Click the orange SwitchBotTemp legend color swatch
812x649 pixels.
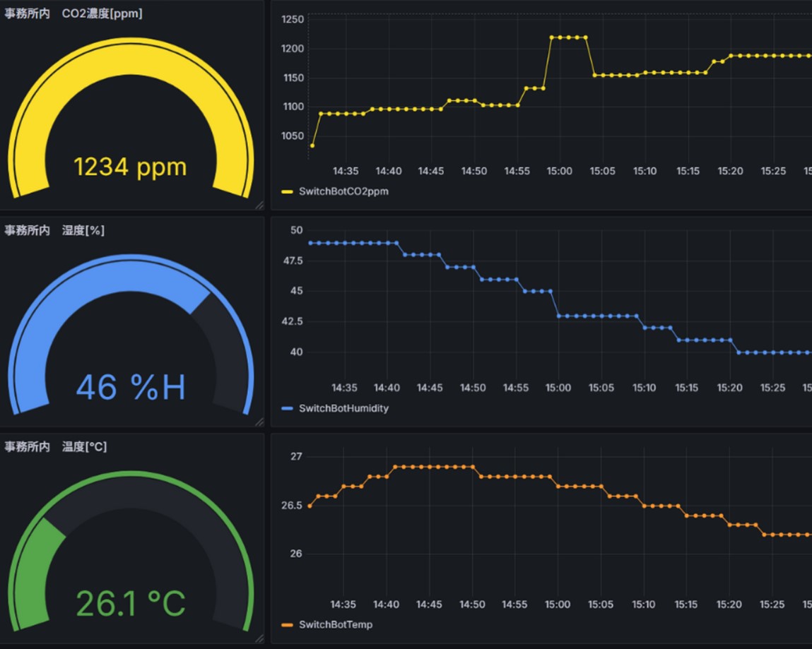(x=287, y=625)
